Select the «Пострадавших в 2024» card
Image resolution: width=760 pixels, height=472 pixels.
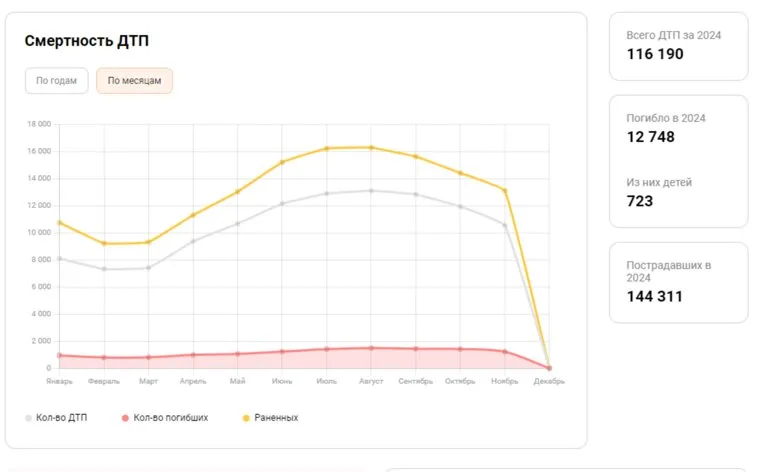point(678,282)
